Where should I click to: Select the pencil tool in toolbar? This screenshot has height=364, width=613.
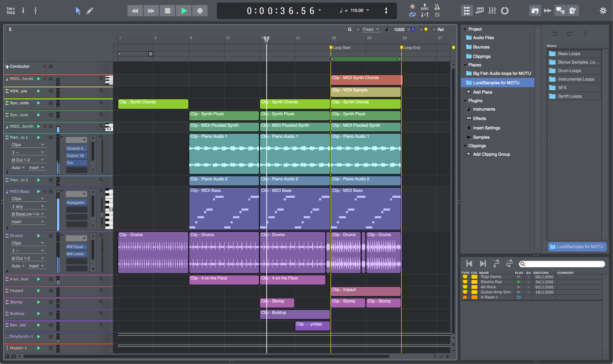[90, 11]
